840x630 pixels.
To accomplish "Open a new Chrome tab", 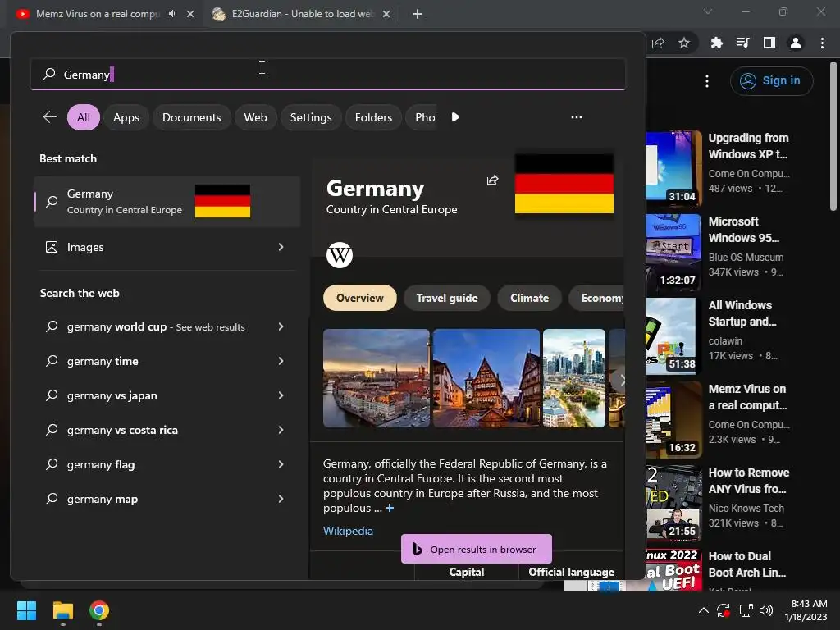I will 418,14.
